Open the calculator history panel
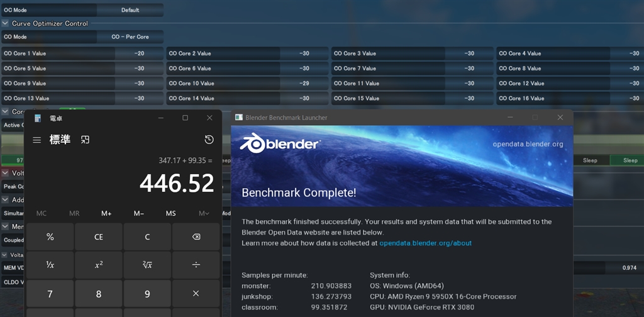 point(209,140)
